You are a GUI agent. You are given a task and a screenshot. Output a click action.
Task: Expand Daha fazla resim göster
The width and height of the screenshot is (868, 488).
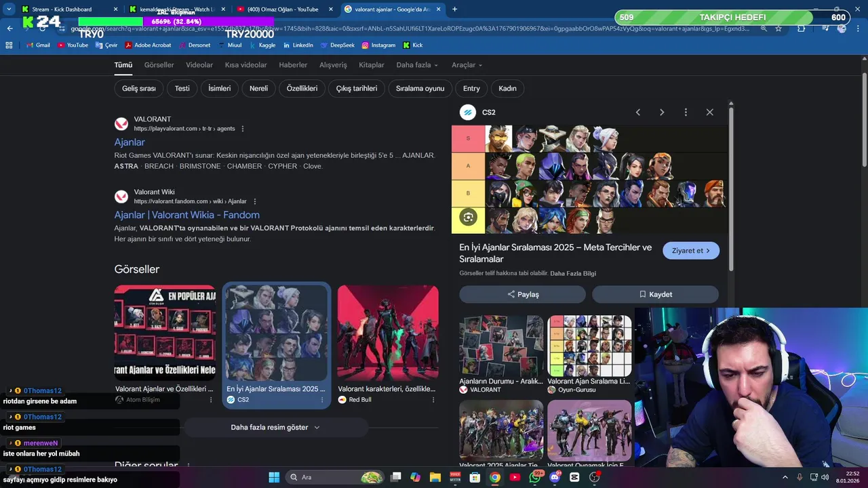pyautogui.click(x=275, y=428)
